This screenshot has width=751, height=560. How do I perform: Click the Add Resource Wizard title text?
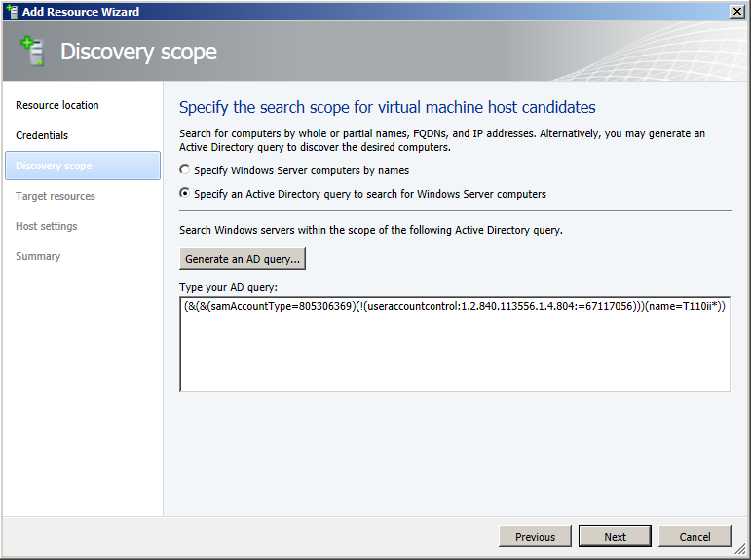click(x=81, y=12)
